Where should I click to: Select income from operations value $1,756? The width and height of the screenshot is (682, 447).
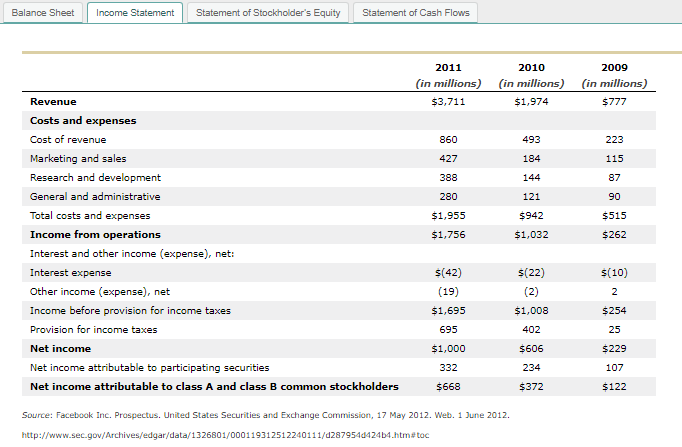[x=448, y=235]
